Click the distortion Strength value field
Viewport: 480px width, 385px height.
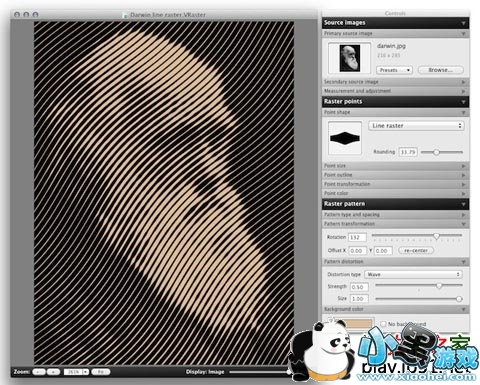tap(359, 287)
